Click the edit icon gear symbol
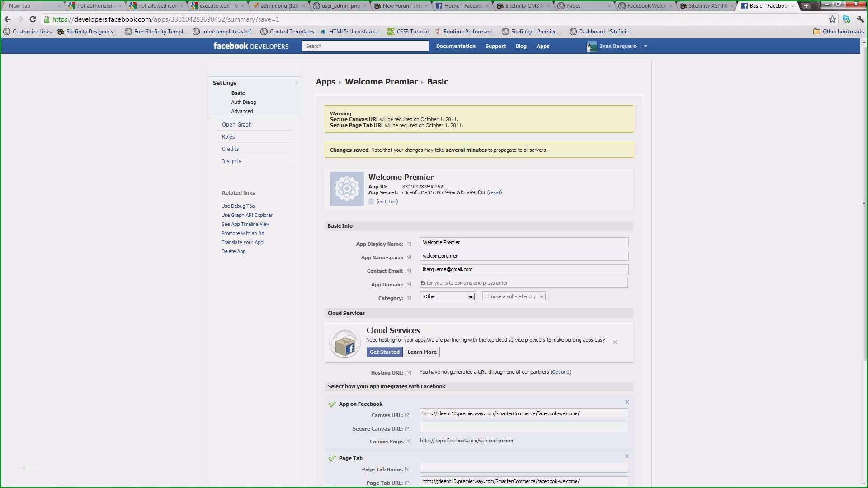The height and width of the screenshot is (488, 868). [x=371, y=202]
